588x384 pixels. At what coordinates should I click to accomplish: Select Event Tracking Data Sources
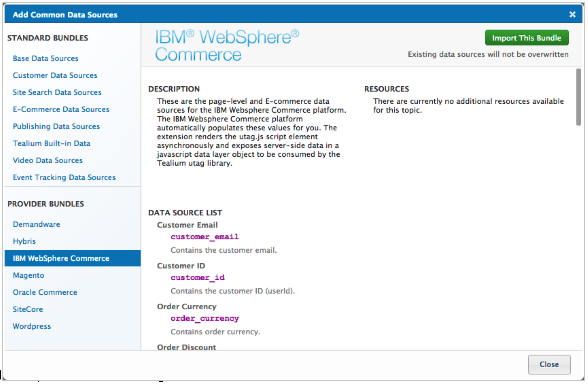pyautogui.click(x=64, y=178)
